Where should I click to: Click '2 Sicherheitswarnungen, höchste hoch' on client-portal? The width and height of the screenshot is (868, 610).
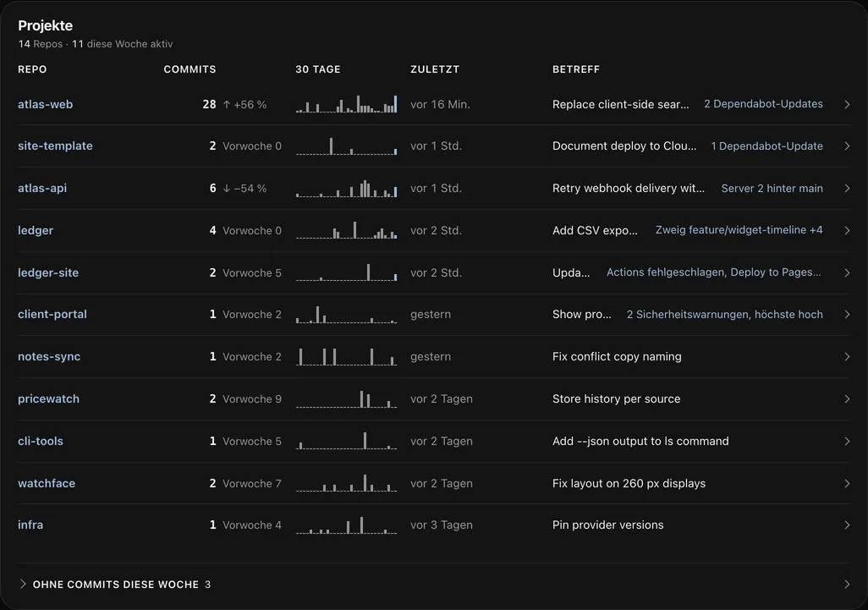point(725,315)
